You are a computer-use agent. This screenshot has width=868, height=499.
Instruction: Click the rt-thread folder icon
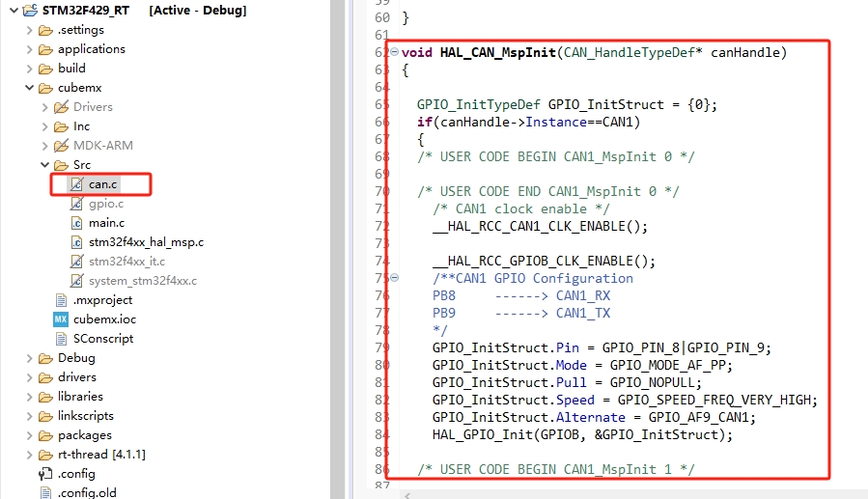point(45,455)
